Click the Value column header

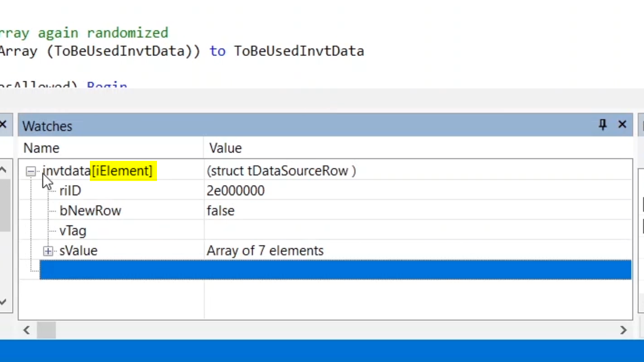(x=225, y=148)
